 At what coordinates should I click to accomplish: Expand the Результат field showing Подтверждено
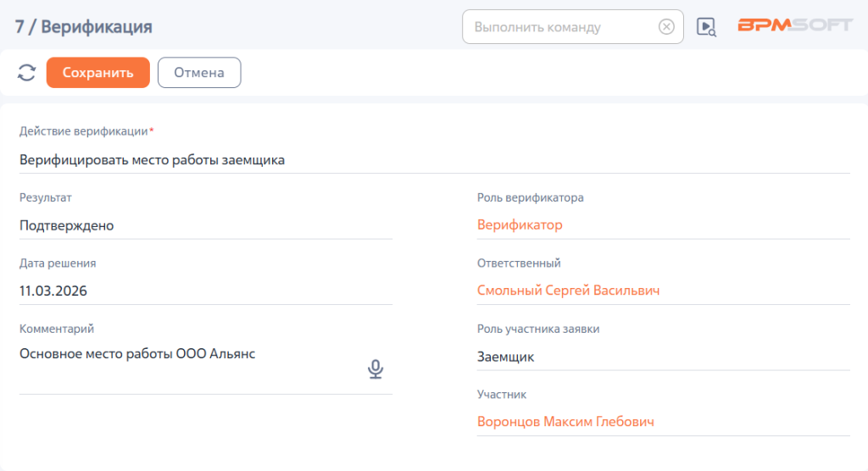(206, 226)
